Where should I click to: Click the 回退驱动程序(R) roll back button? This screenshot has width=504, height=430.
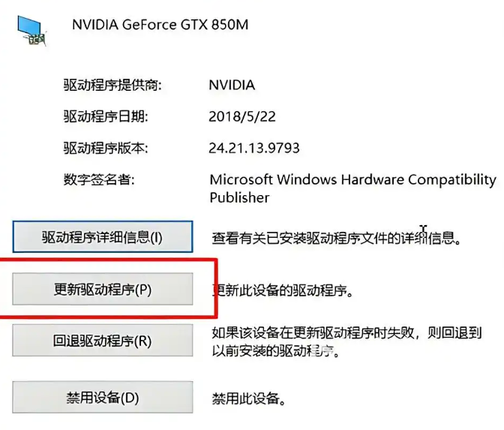tap(102, 341)
